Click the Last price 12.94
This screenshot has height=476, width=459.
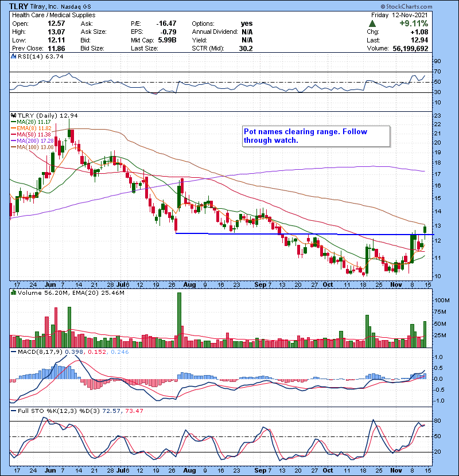(419, 40)
